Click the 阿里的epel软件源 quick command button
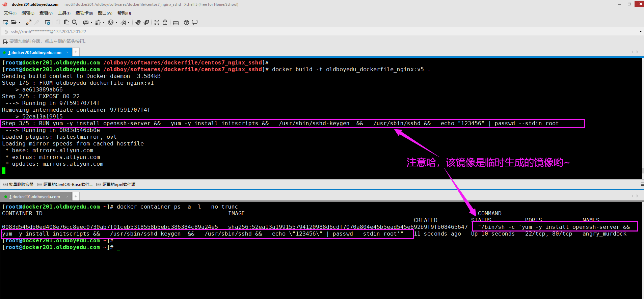 [116, 185]
